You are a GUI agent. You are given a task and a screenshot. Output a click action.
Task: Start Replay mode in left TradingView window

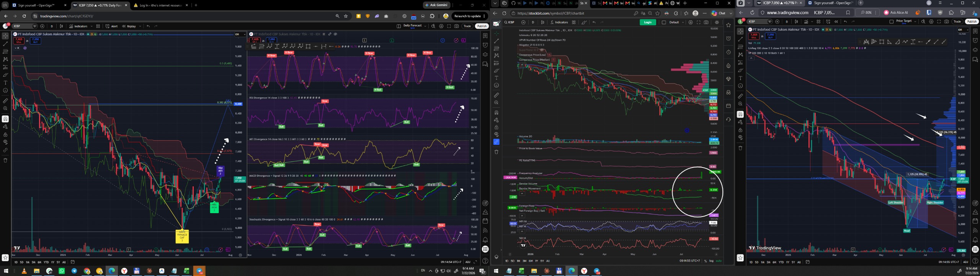pyautogui.click(x=129, y=26)
